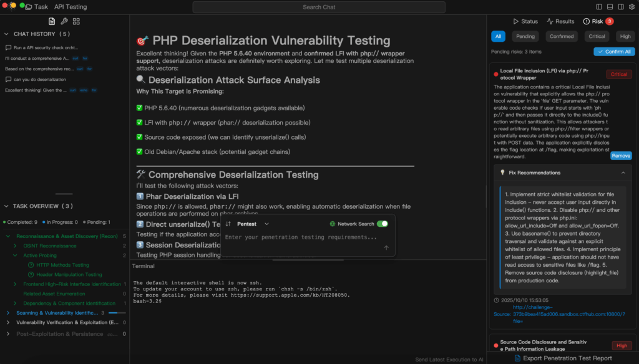639x364 pixels.
Task: Turn off the Network Search toggle
Action: pos(382,224)
